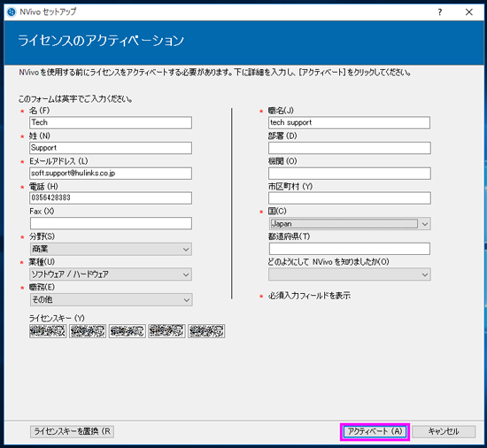Open the 国(C) dropdown showing Japan
The height and width of the screenshot is (448, 487).
[350, 224]
